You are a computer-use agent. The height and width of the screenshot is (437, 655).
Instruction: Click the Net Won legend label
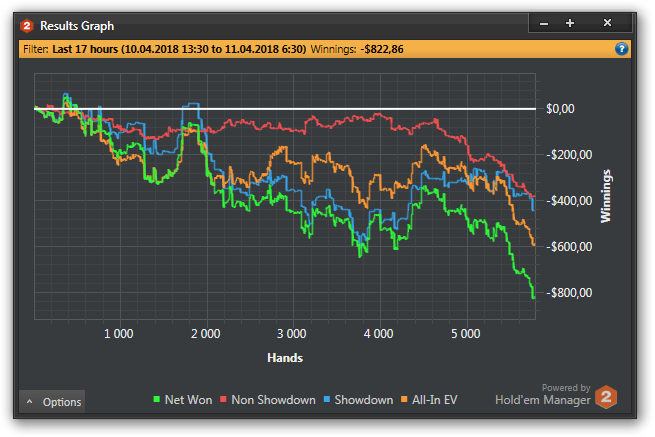tap(188, 400)
